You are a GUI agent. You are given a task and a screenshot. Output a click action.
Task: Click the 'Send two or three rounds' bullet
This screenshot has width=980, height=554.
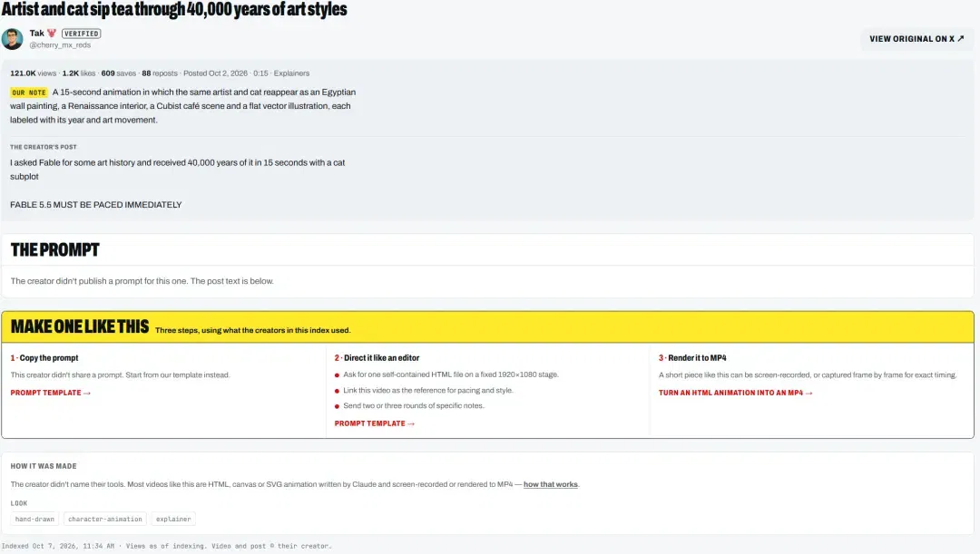click(414, 406)
